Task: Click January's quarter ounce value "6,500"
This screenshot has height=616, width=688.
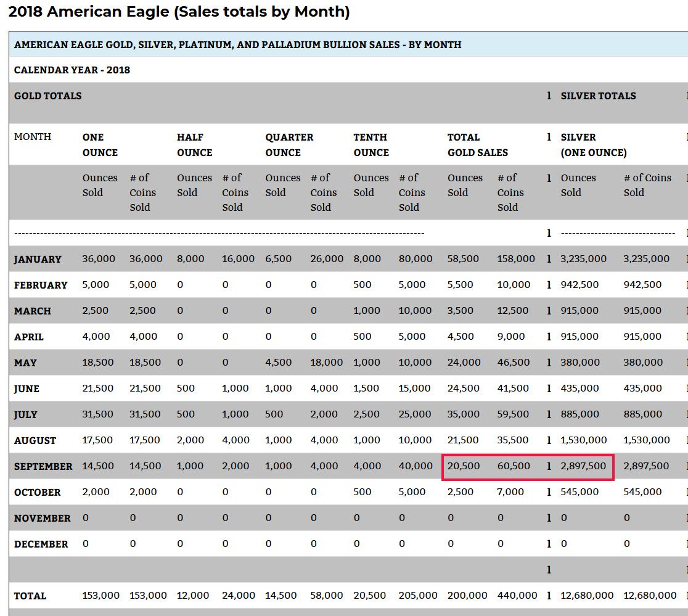Action: point(278,259)
